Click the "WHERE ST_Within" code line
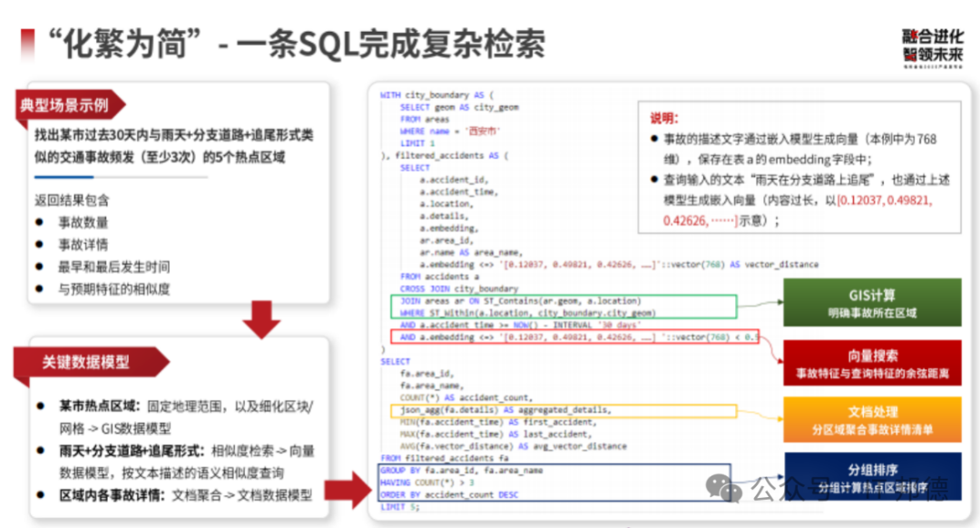The height and width of the screenshot is (528, 980). (x=528, y=313)
